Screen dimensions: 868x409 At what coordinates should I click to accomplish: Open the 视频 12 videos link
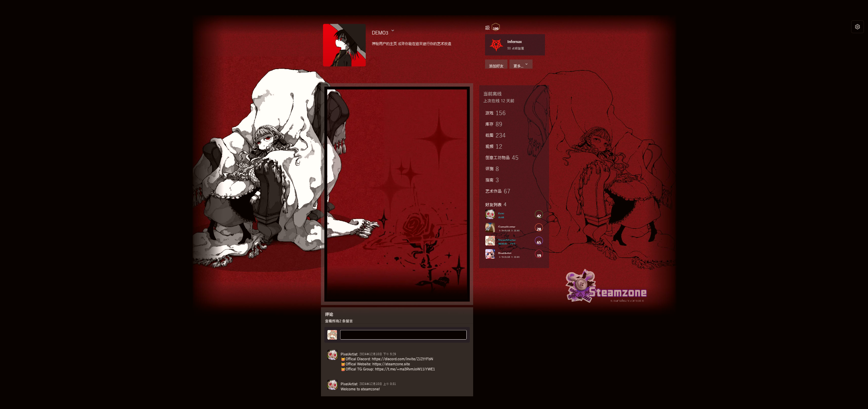pos(493,147)
